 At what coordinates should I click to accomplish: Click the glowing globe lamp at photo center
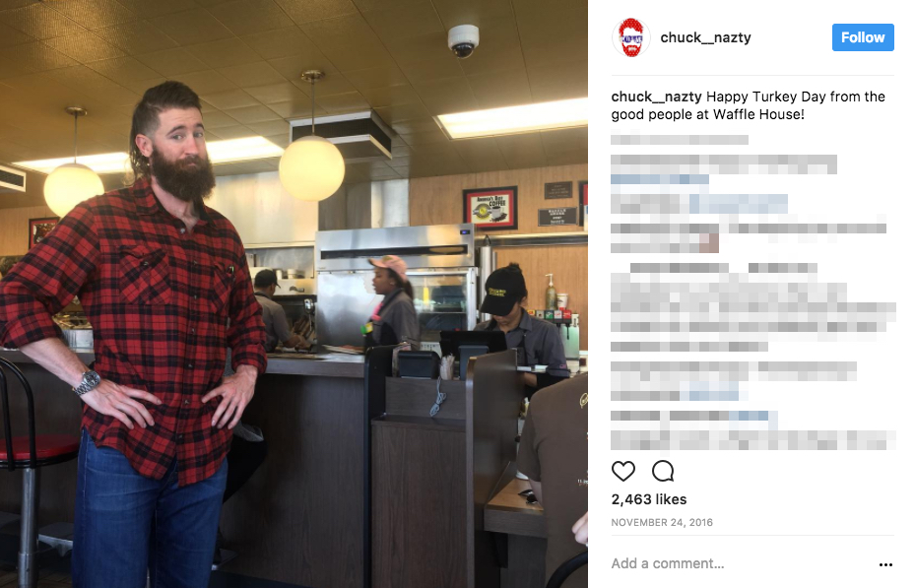[311, 168]
